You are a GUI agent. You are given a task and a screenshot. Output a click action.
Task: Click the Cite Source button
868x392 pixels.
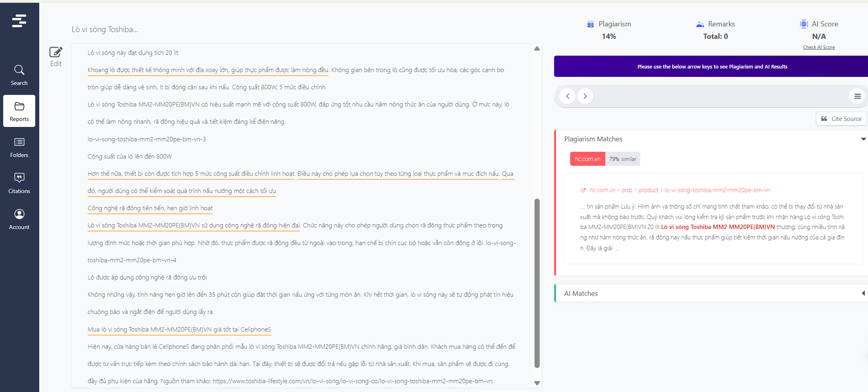[841, 119]
